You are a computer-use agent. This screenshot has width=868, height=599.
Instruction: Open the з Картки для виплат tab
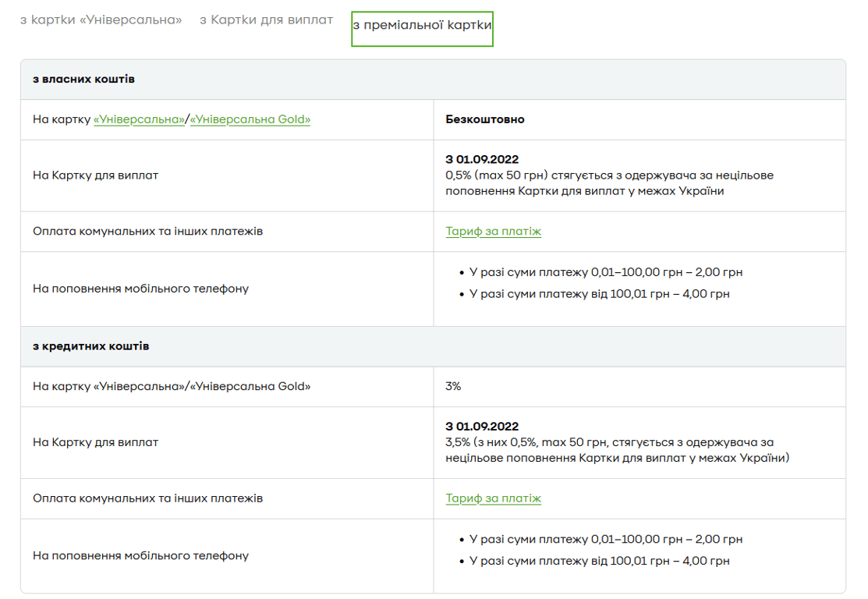click(x=266, y=20)
